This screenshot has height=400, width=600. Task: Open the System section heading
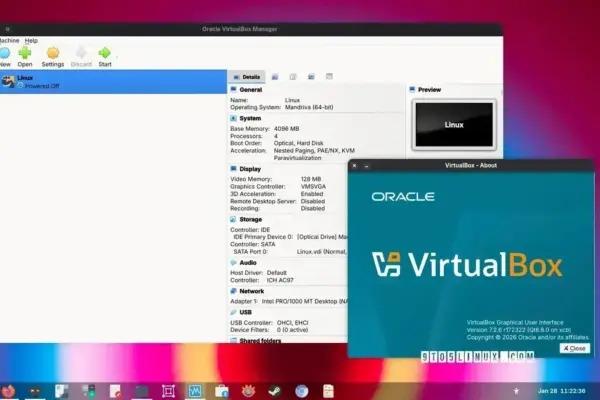(x=250, y=118)
